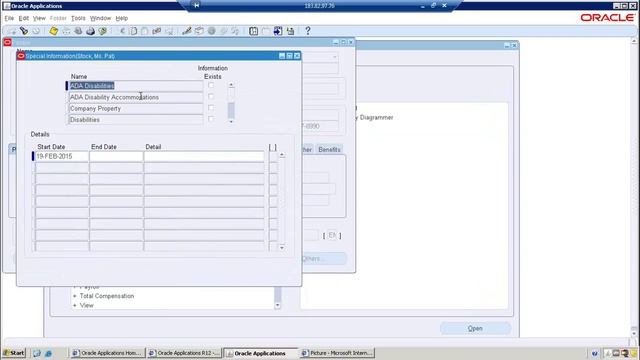The width and height of the screenshot is (640, 360).
Task: Click the descriptive flexfield bracket in first row
Action: (x=273, y=156)
